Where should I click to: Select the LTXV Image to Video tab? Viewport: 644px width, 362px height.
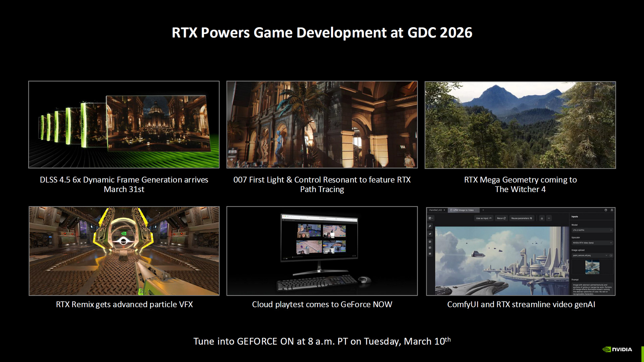click(463, 210)
